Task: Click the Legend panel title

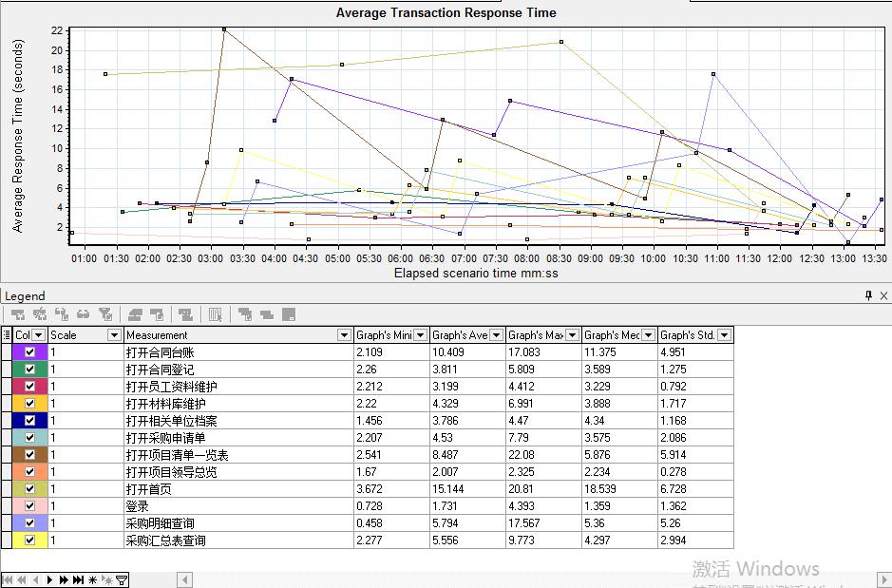Action: coord(25,296)
